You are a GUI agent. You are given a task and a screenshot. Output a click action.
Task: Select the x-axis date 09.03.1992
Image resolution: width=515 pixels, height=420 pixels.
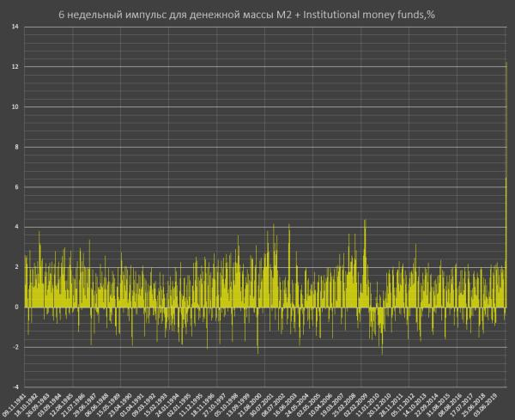145,405
